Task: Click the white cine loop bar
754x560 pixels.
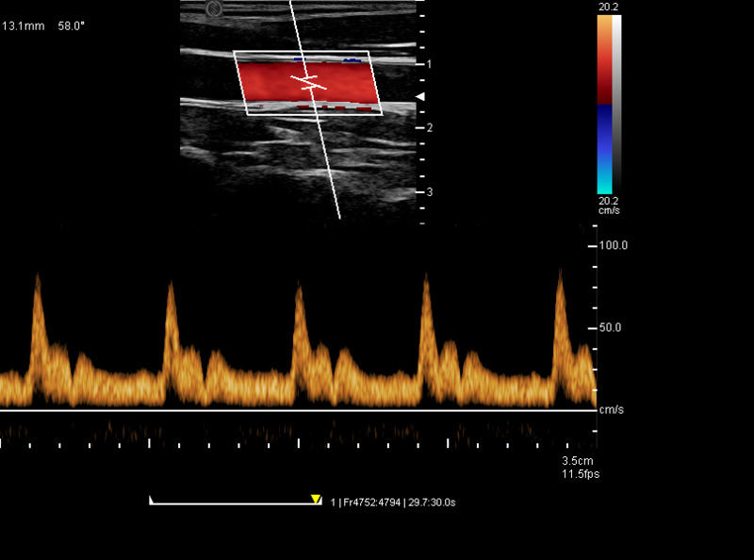Action: [234, 502]
